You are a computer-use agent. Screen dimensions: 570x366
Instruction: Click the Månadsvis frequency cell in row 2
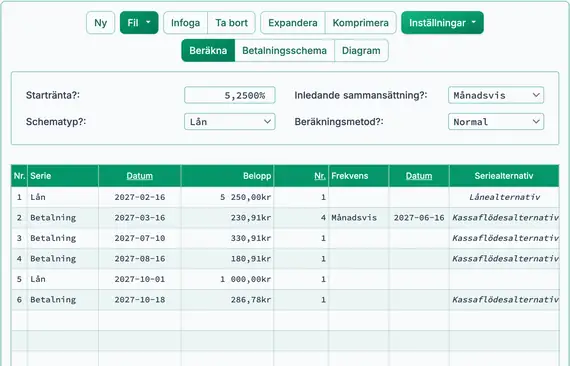point(359,218)
